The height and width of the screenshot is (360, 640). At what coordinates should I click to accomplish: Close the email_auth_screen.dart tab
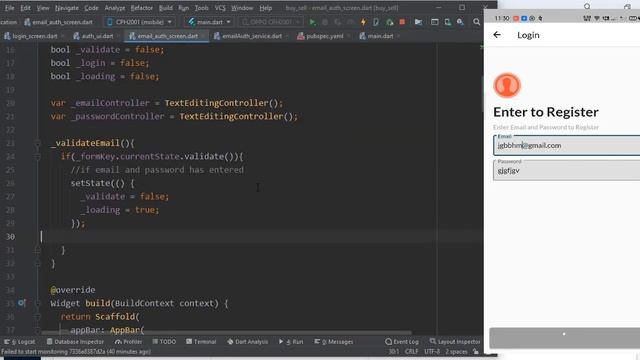(x=203, y=36)
